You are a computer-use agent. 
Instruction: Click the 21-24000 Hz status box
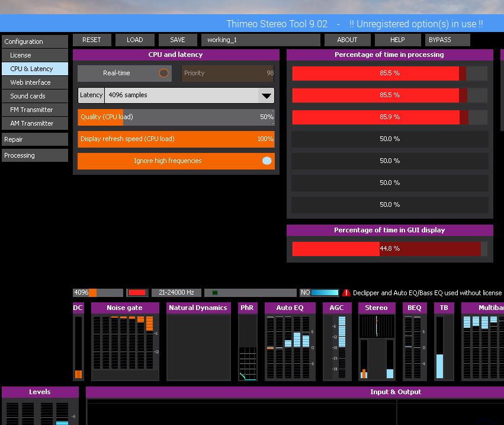[176, 292]
